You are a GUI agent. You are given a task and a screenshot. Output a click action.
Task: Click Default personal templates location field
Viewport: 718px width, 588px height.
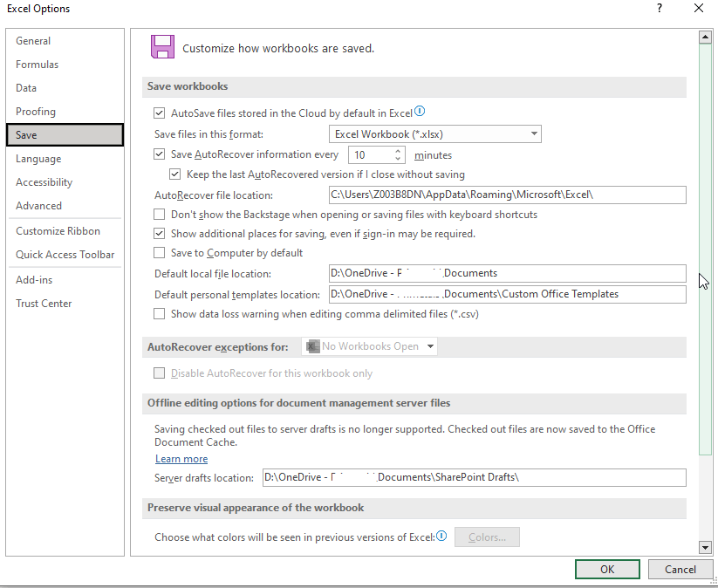pos(508,294)
